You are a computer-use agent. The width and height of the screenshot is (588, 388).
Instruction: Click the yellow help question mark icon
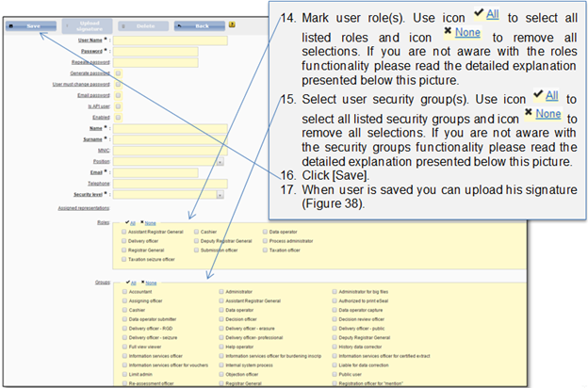pyautogui.click(x=232, y=25)
